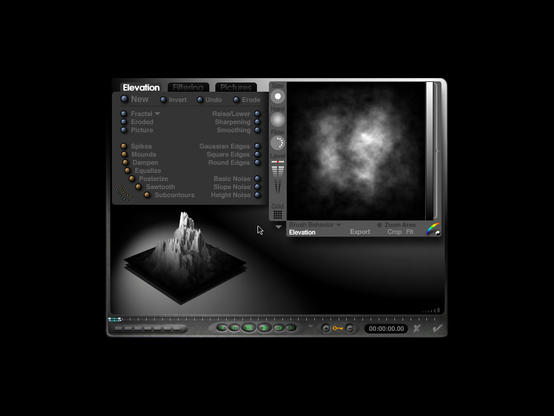
Task: Apply the Raise/Lower tool
Action: click(257, 113)
